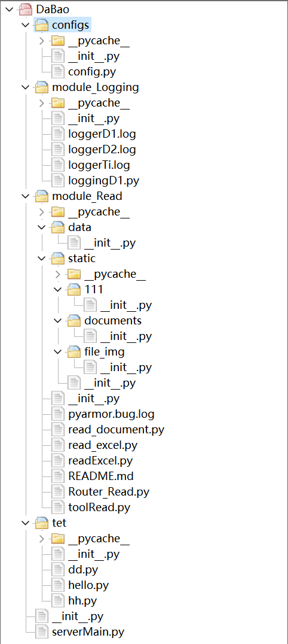Screen dimensions: 288x644
Task: Collapse the module_Logging folder chevron
Action: (26, 87)
